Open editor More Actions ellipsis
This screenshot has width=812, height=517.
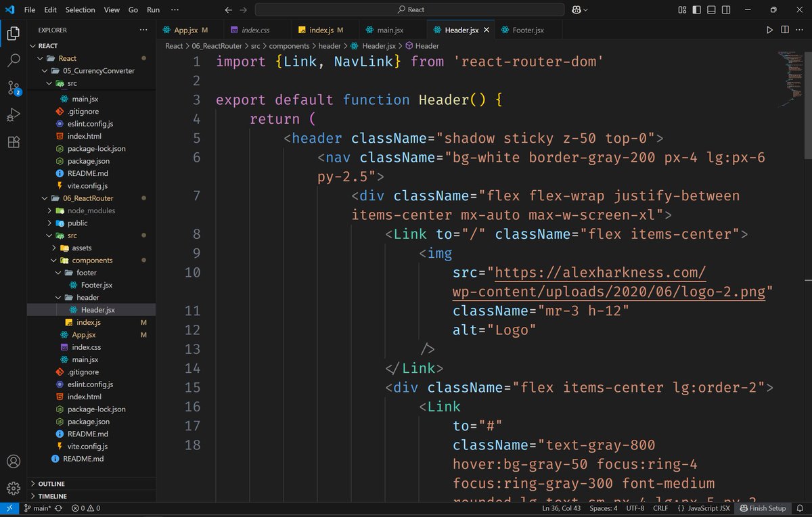800,30
